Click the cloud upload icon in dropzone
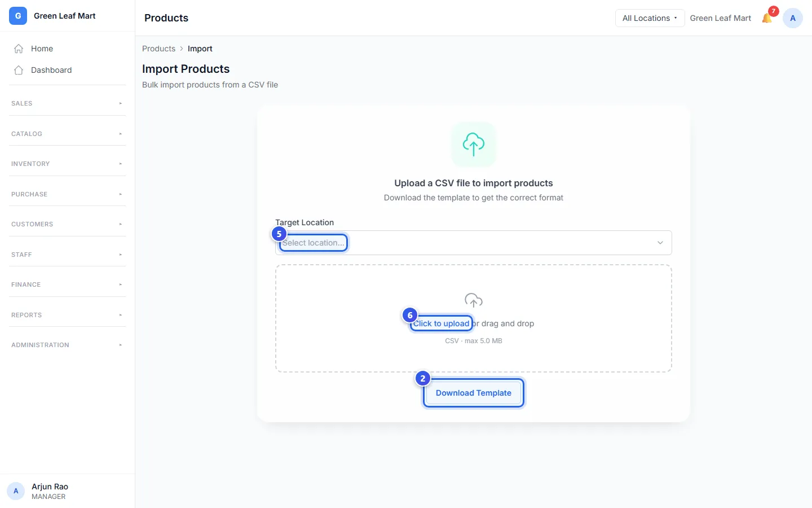The width and height of the screenshot is (812, 508). click(474, 300)
